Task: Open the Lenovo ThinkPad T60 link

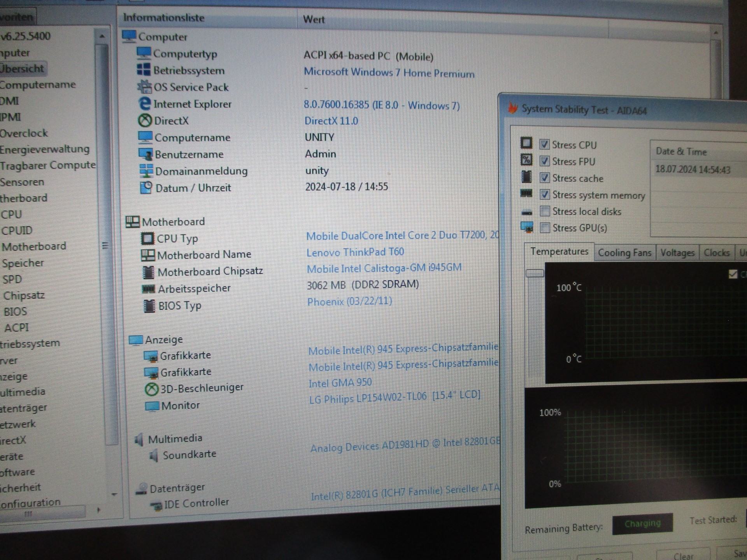Action: (355, 252)
